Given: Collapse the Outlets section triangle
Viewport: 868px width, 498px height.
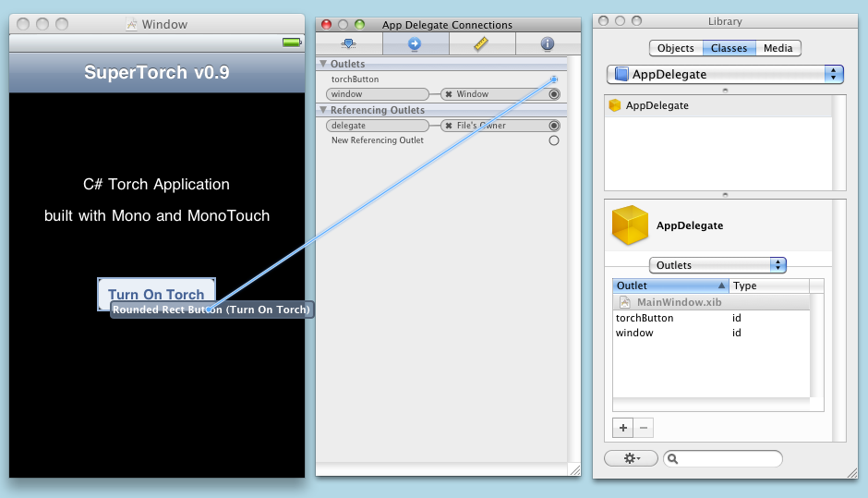Looking at the screenshot, I should (x=323, y=64).
